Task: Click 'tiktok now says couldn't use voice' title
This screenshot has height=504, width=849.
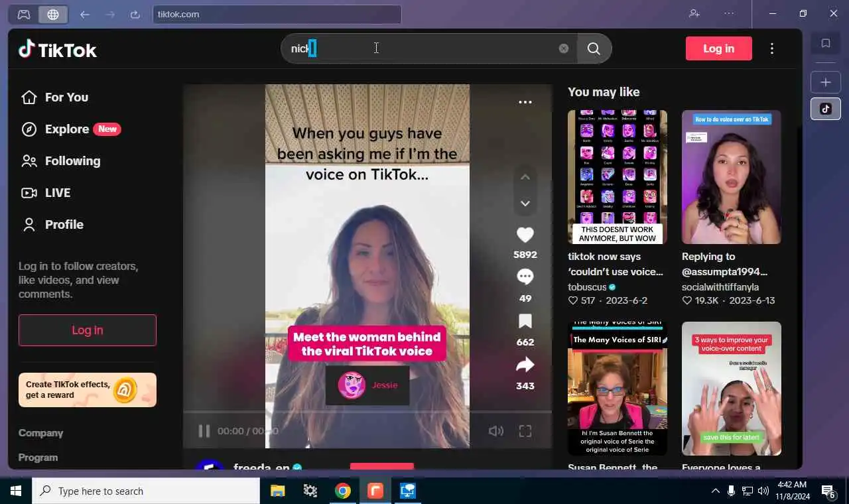Action: coord(616,264)
